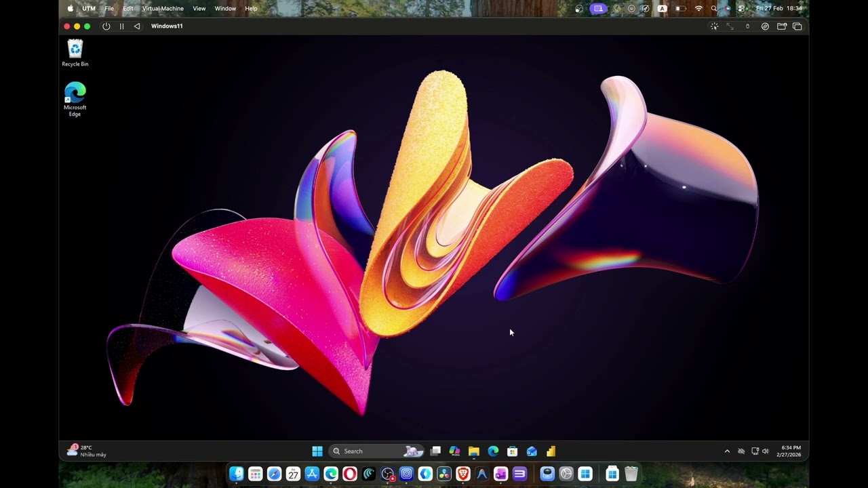Viewport: 868px width, 488px height.
Task: Open Siri from the menu bar
Action: [x=727, y=9]
